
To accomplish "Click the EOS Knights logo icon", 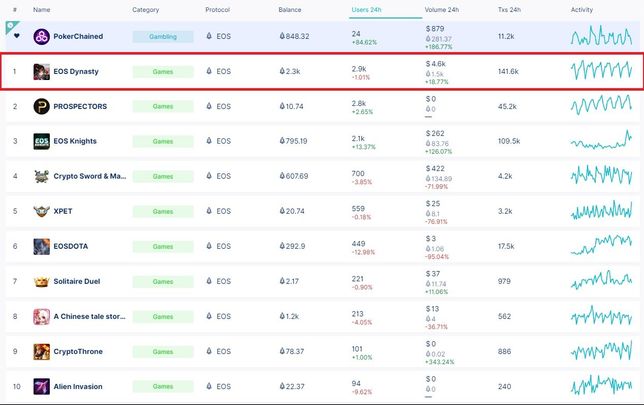I will (x=41, y=141).
